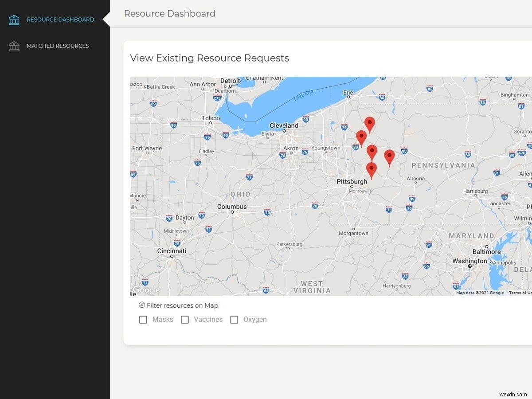Click the Detroit label on the map
This screenshot has height=399, width=532.
tap(230, 81)
